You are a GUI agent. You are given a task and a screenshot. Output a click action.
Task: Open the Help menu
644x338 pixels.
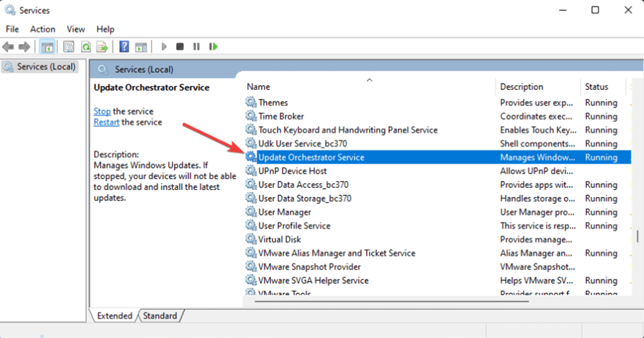[x=105, y=29]
